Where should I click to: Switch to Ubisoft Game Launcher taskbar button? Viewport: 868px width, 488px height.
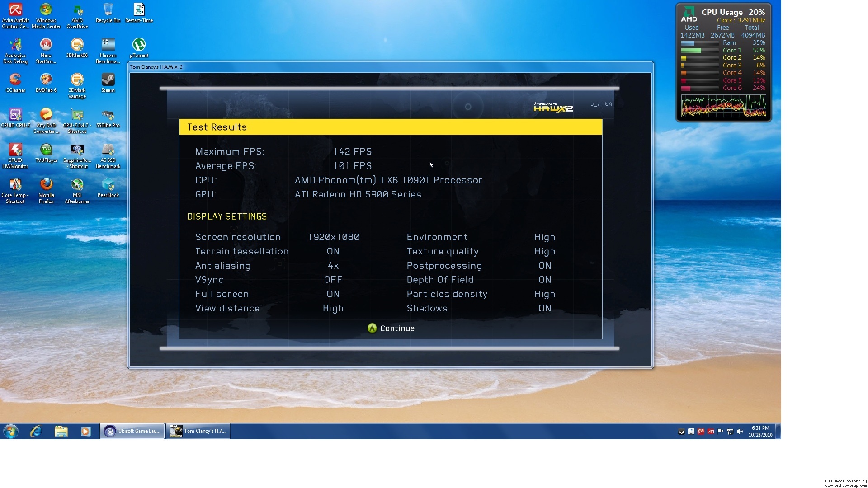132,431
